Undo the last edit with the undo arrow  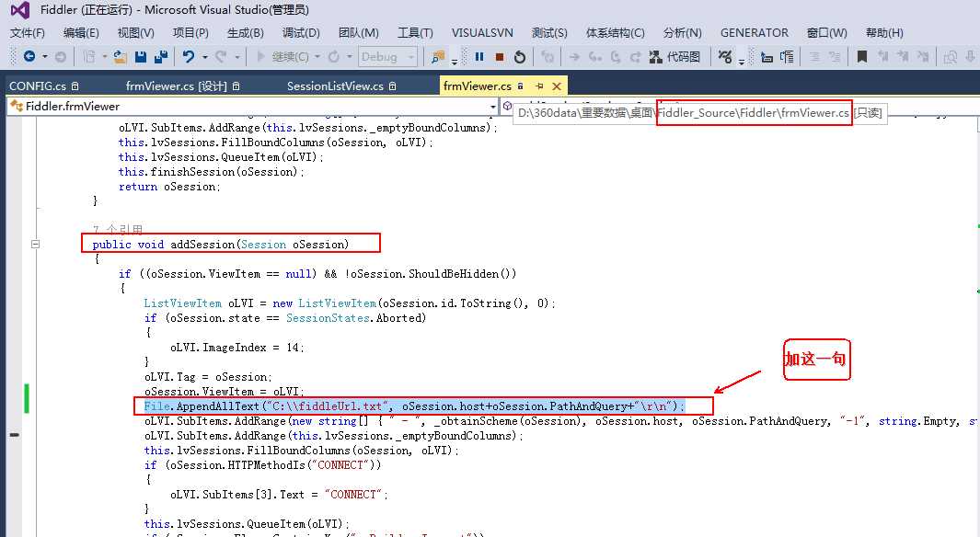(188, 57)
